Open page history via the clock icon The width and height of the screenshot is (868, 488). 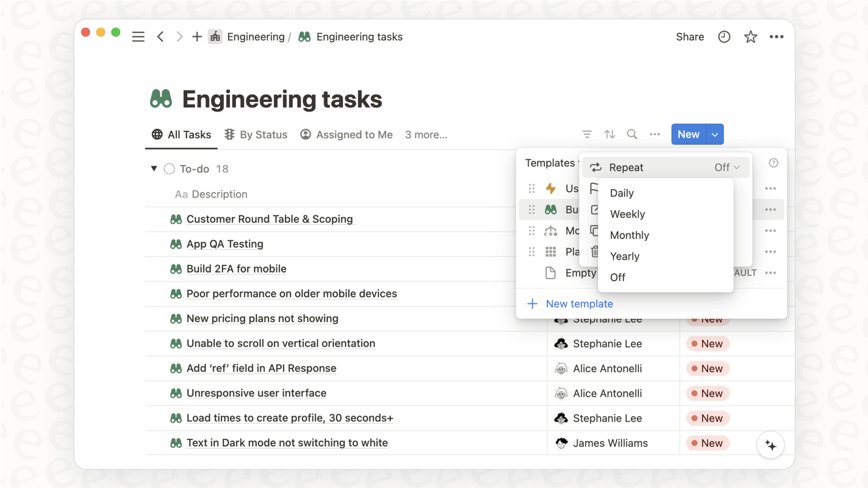point(724,37)
